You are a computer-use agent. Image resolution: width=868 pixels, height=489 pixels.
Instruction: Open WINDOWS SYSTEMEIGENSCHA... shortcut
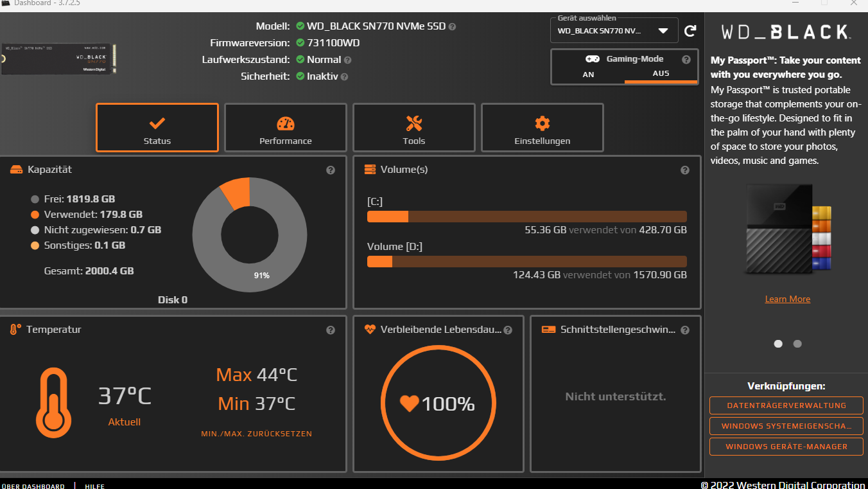click(786, 426)
